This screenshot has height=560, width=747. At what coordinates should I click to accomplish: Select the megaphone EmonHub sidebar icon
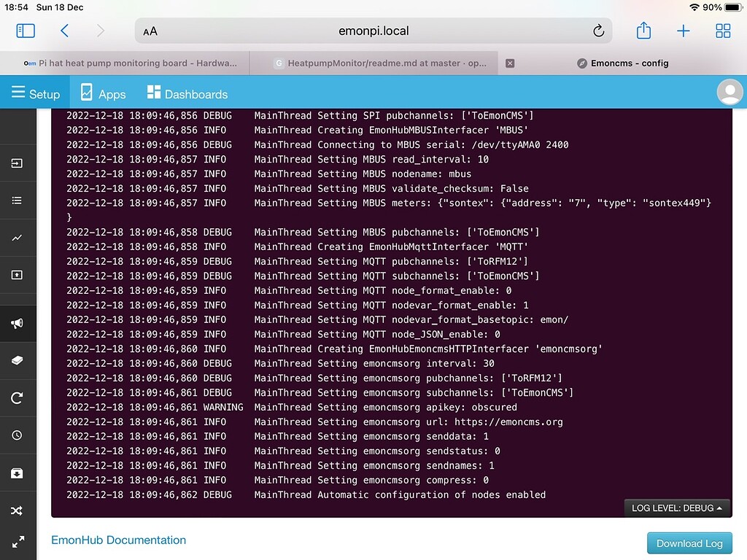click(17, 324)
